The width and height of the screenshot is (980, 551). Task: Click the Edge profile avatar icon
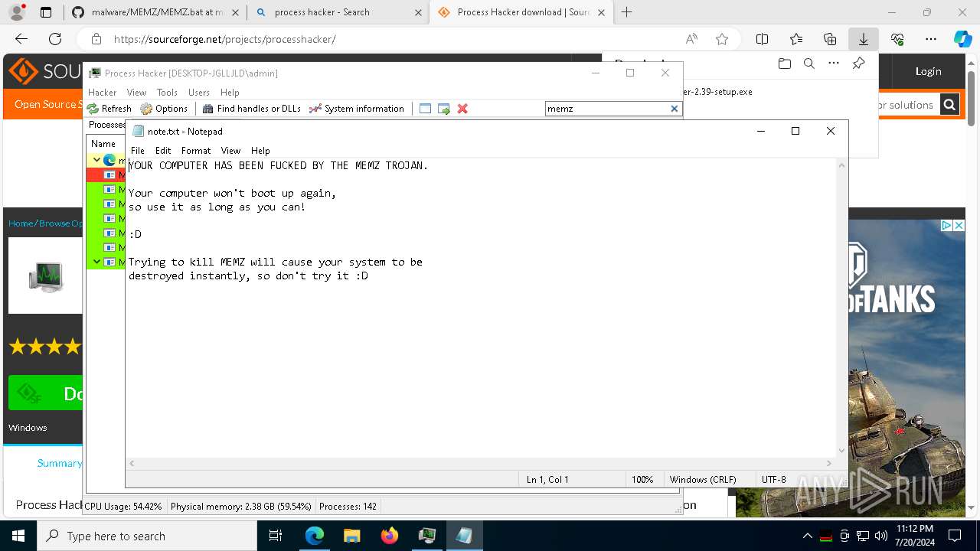point(17,12)
